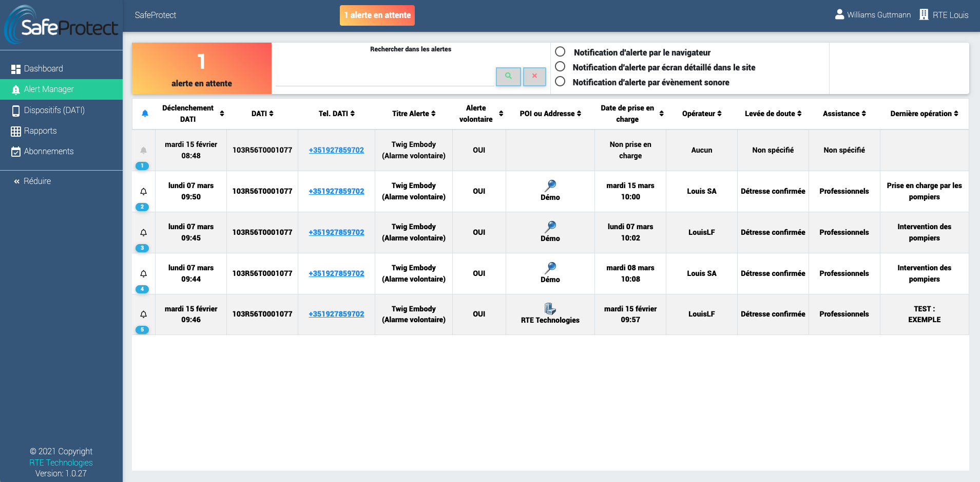
Task: Click 'TEST : EXEMPLE' cell
Action: click(x=925, y=314)
